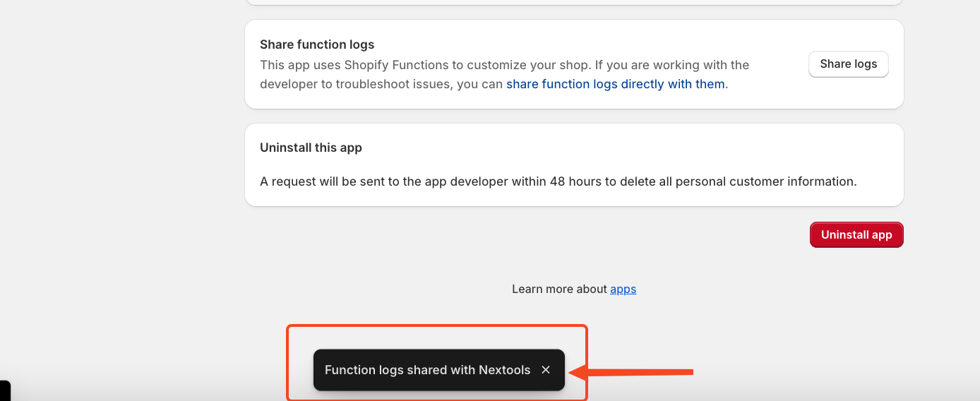This screenshot has height=401, width=980.
Task: Click the word Nextools in the toast
Action: (504, 370)
